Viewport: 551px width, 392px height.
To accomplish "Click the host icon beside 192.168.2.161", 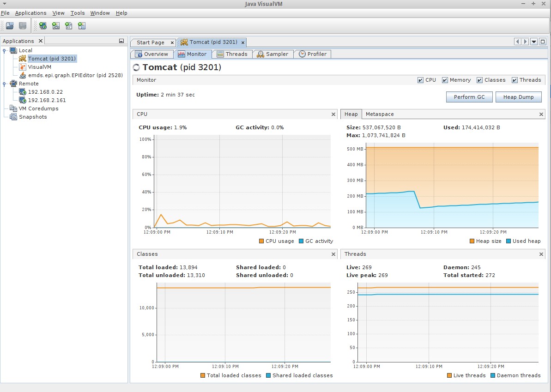I will pos(23,100).
